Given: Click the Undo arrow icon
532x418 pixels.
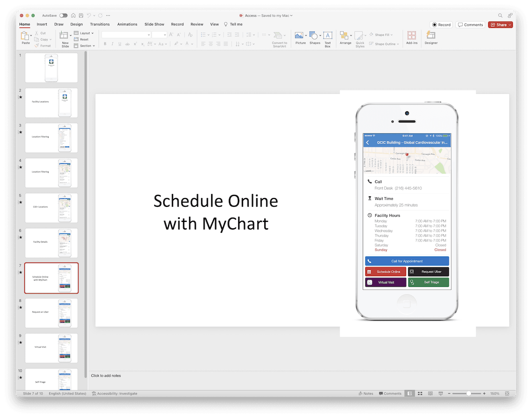Looking at the screenshot, I should [89, 16].
